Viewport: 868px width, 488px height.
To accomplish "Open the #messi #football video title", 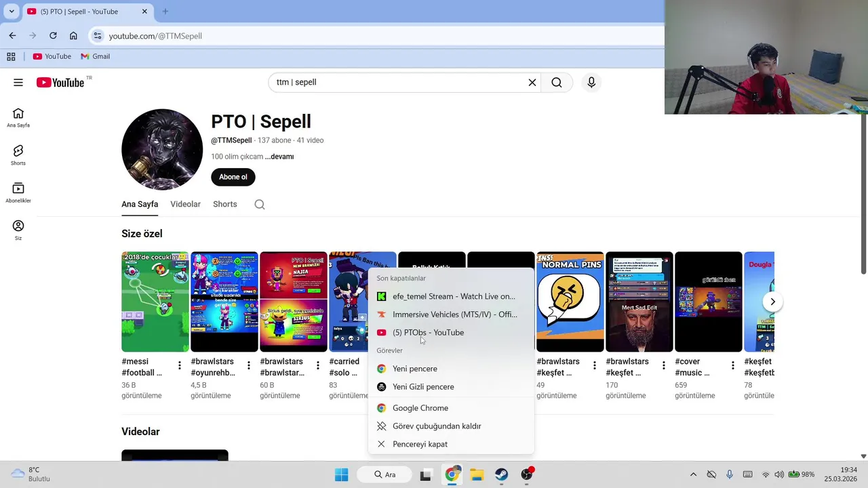I will point(142,367).
